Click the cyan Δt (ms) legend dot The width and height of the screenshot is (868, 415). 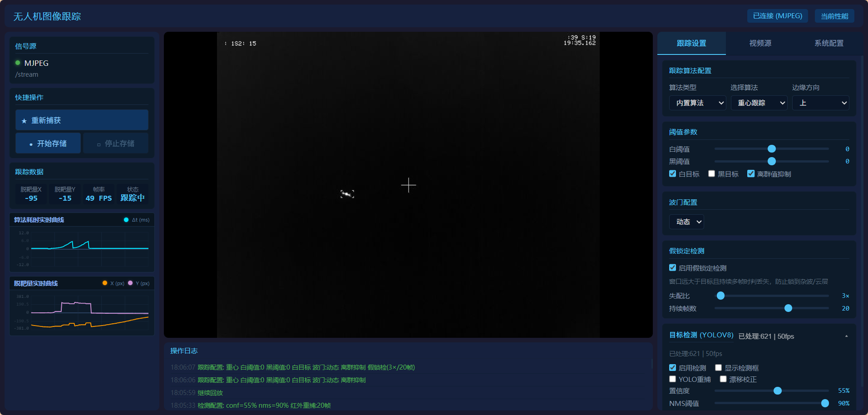pos(126,220)
